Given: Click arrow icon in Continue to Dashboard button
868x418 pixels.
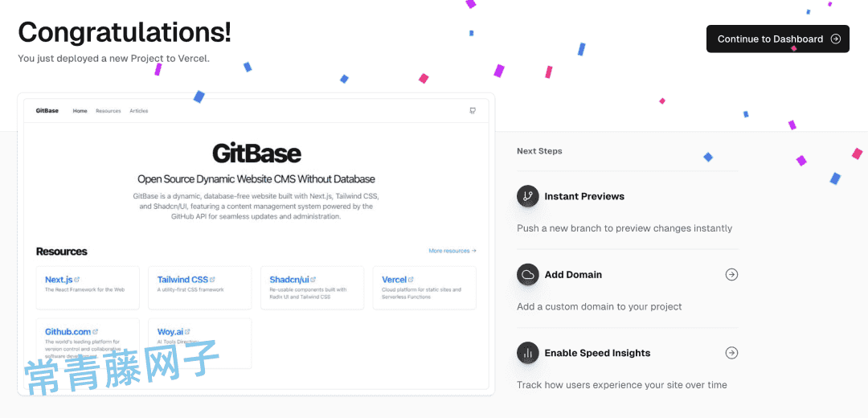Looking at the screenshot, I should click(836, 39).
